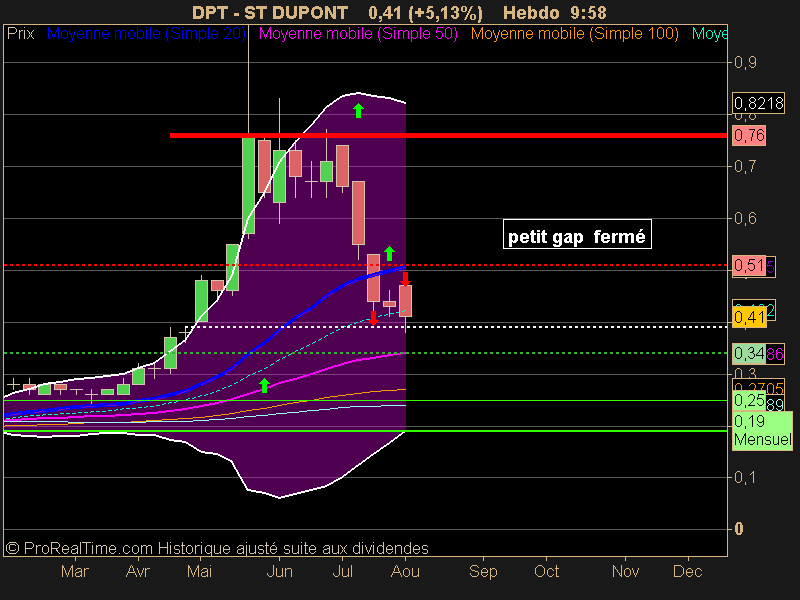Click the "Jun" month label on time axis
This screenshot has width=800, height=600.
(279, 571)
